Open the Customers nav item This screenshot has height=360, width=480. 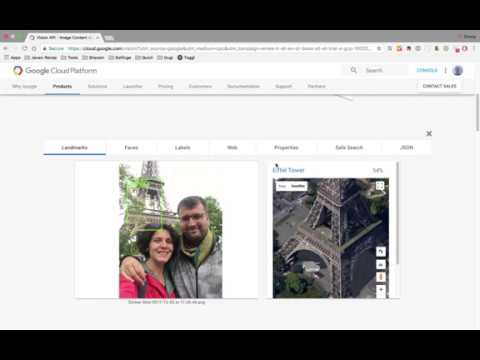(200, 86)
